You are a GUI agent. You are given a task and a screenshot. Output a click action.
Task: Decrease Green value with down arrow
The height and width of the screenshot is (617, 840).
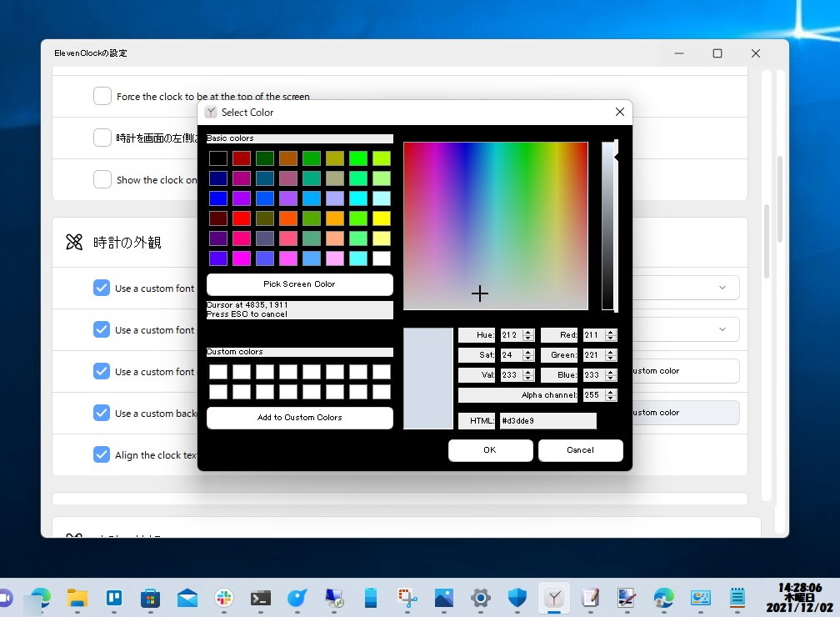pos(611,358)
